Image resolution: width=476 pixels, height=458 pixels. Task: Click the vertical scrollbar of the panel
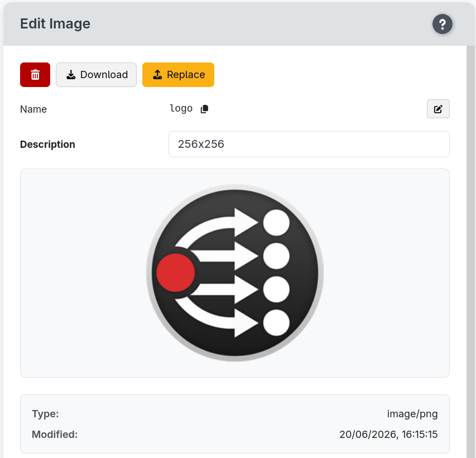click(470, 252)
